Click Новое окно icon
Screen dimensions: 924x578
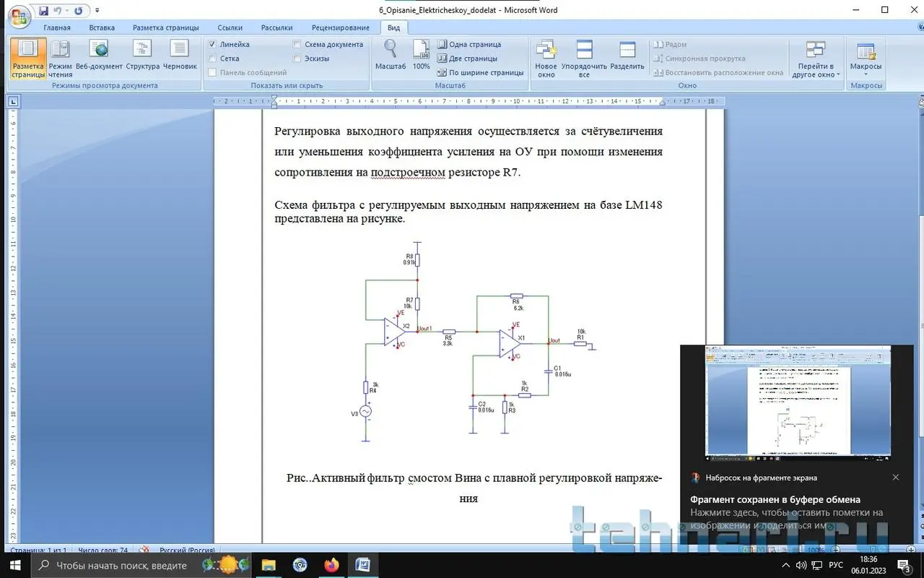[x=546, y=58]
